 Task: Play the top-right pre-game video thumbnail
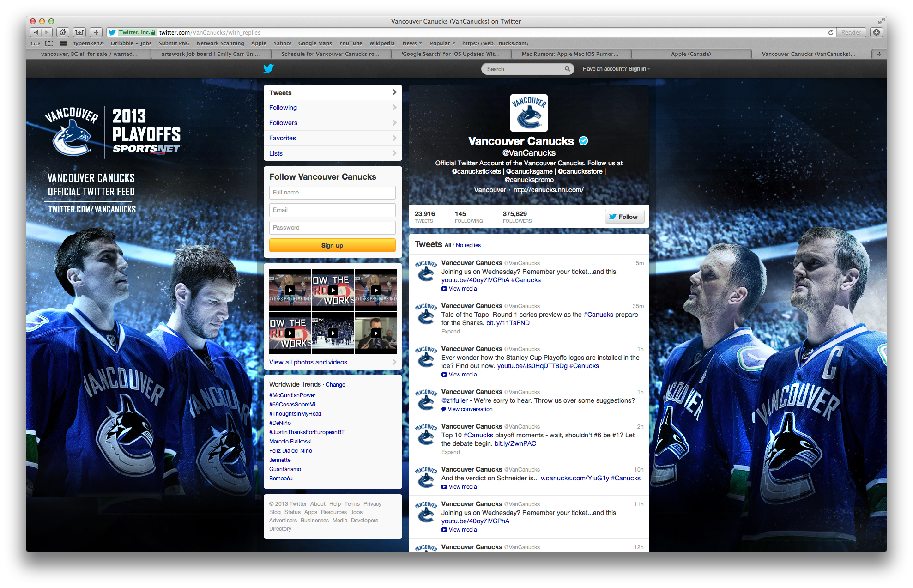click(x=376, y=290)
